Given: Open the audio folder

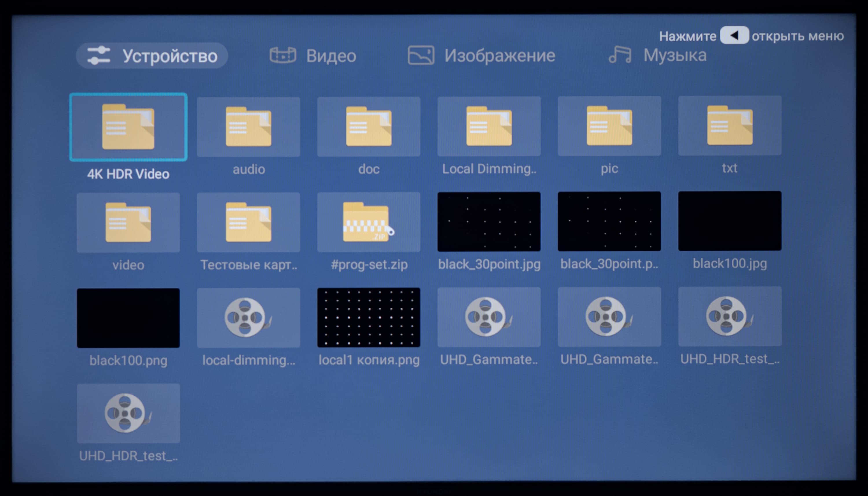Looking at the screenshot, I should (x=249, y=127).
